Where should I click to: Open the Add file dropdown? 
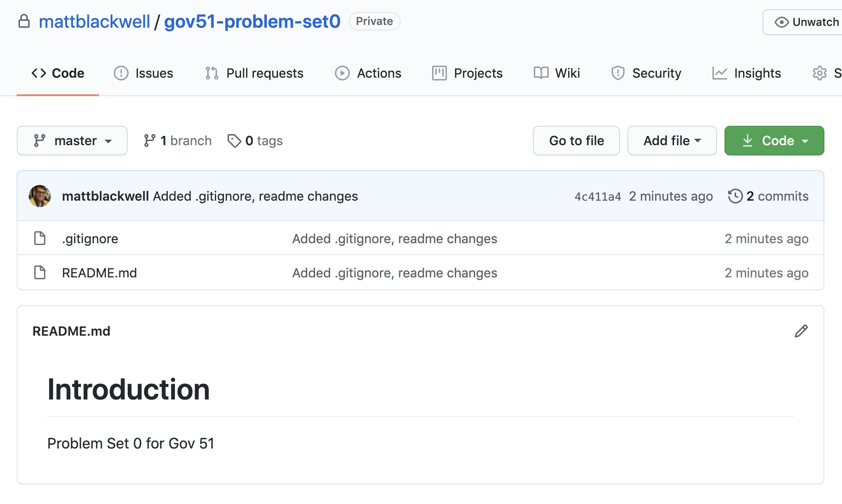[672, 141]
